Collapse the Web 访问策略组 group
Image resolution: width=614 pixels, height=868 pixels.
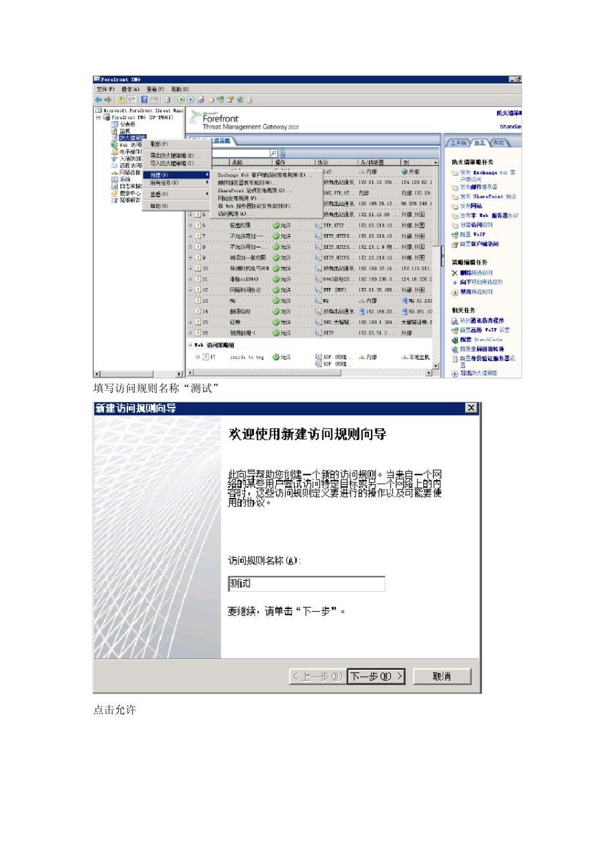point(190,345)
